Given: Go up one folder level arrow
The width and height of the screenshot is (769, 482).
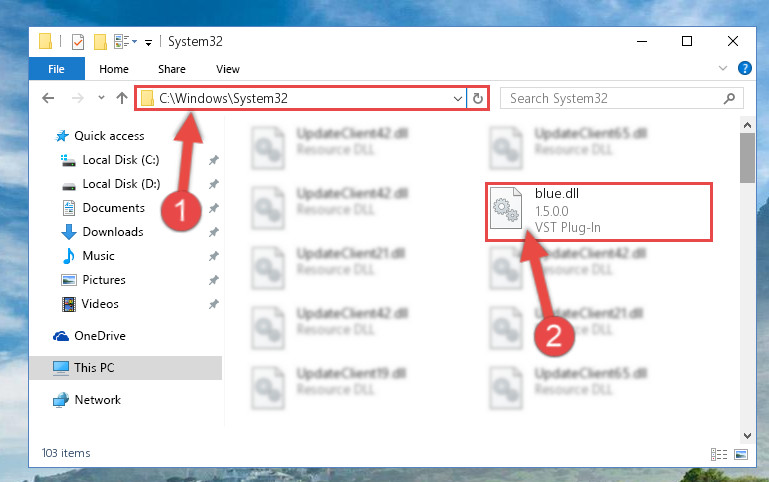Looking at the screenshot, I should pyautogui.click(x=122, y=98).
